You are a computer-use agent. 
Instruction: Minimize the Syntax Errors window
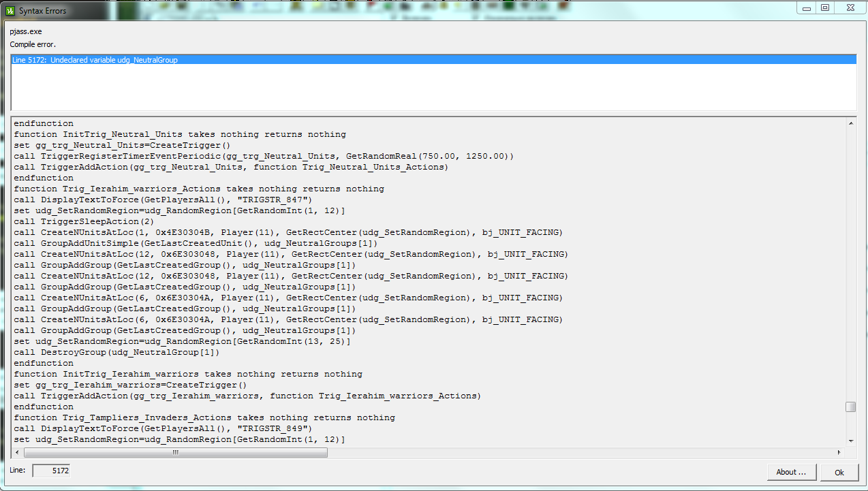[x=806, y=7]
